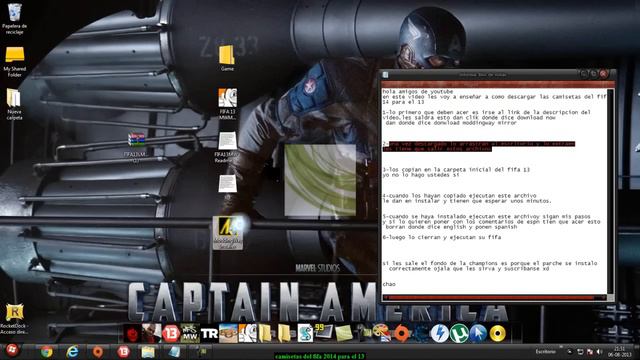640x360 pixels.
Task: Open the red skull game icon in dock
Action: [x=132, y=333]
